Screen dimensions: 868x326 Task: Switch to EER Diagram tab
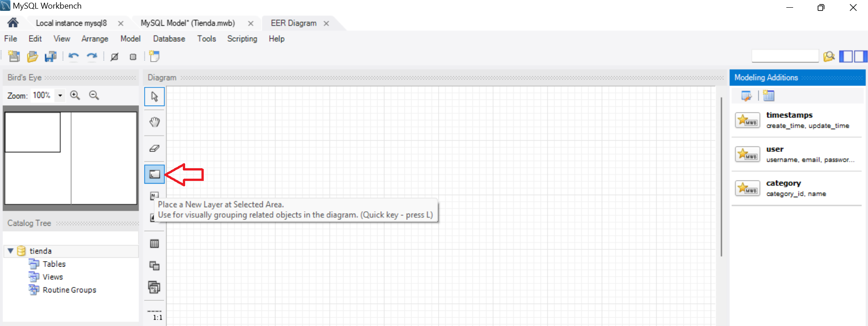pyautogui.click(x=294, y=23)
